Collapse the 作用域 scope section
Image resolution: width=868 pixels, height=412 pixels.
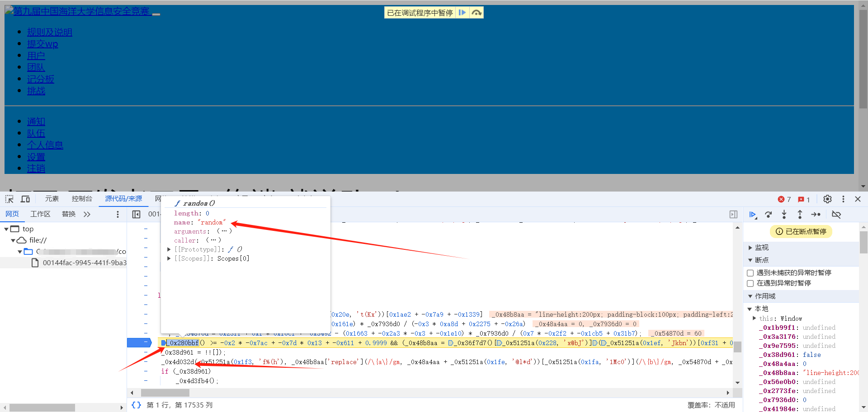(750, 296)
